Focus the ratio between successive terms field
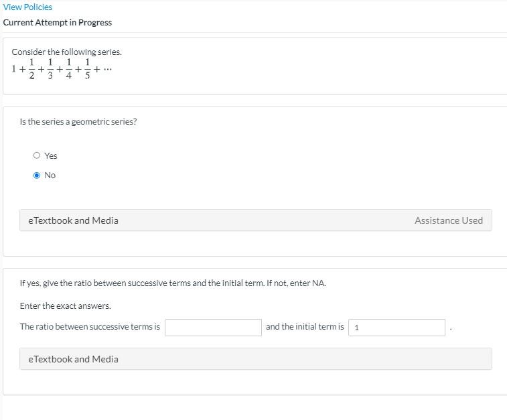Image resolution: width=507 pixels, height=420 pixels. (x=213, y=328)
